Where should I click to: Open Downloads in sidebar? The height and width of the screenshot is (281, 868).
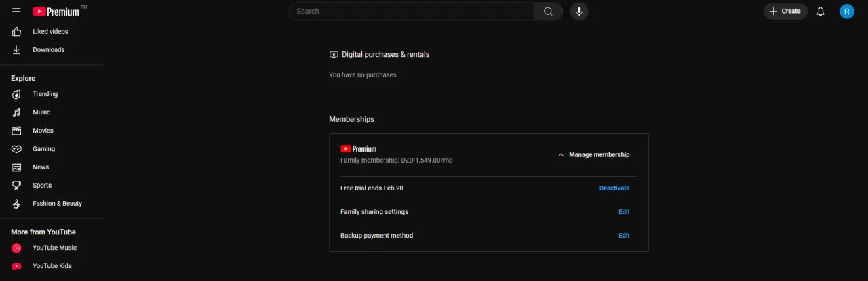[x=49, y=50]
